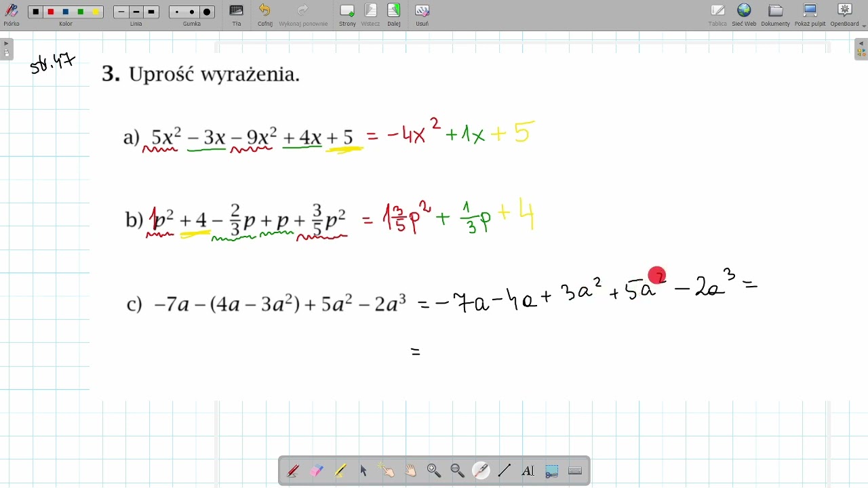
Task: Select the medium line width
Action: [136, 12]
